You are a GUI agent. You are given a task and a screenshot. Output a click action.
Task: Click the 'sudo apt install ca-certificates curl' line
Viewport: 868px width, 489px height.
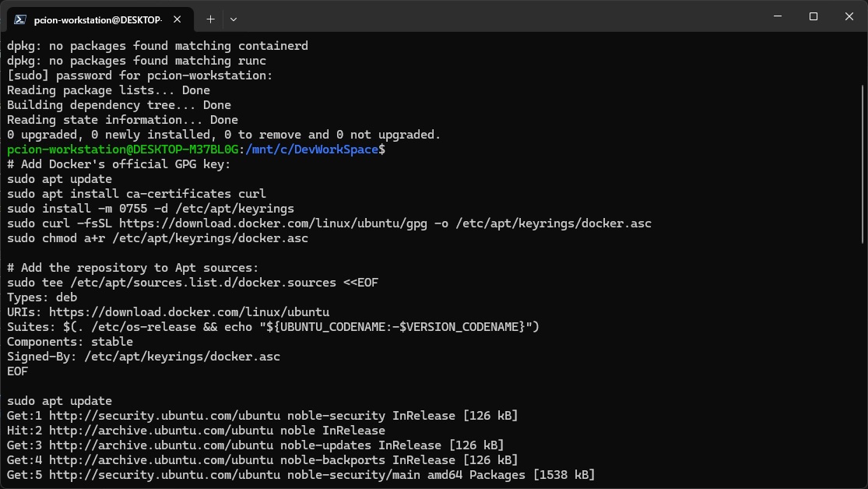(136, 194)
